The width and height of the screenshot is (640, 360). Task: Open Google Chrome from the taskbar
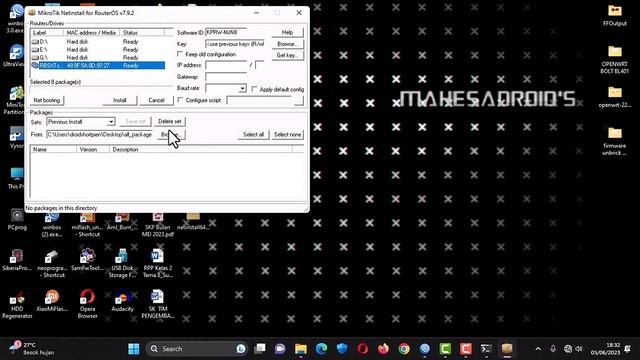404,349
